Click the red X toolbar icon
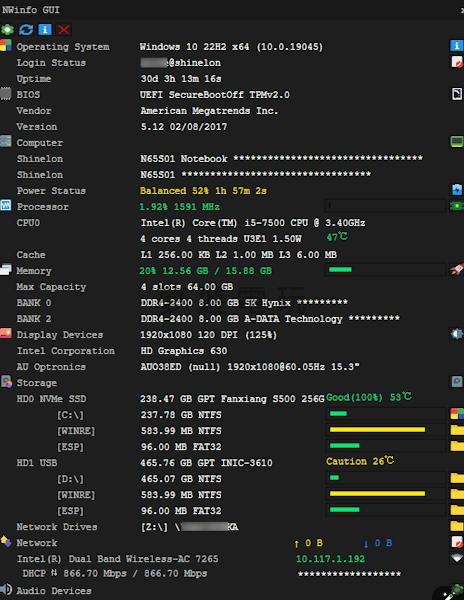 tap(63, 29)
